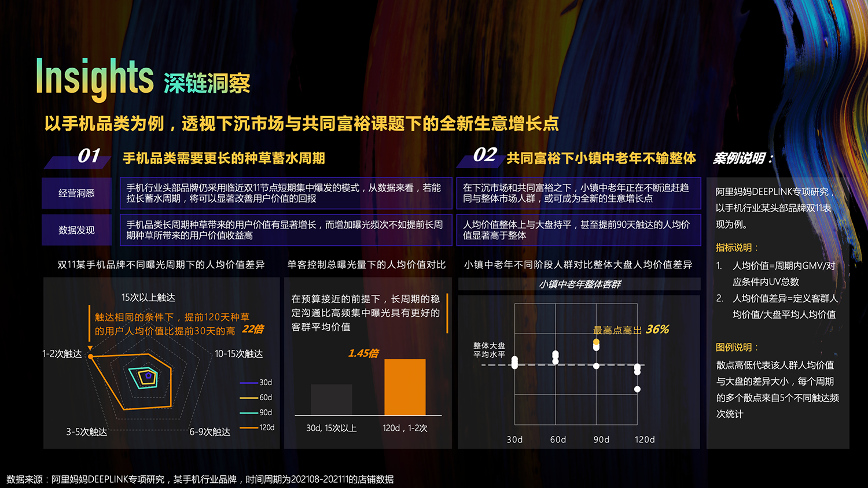
Task: Click the '01' section number badge
Action: [89, 156]
